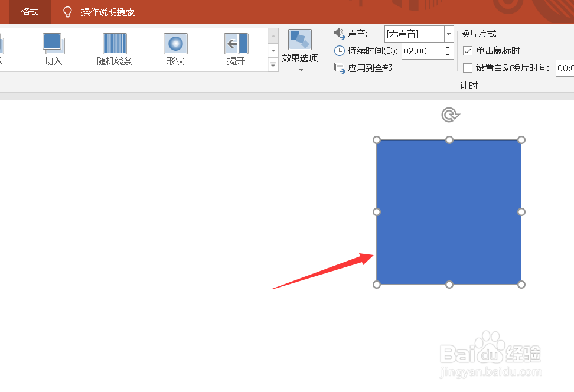Click the right-middle resize handle of the square
574x392 pixels.
point(521,212)
